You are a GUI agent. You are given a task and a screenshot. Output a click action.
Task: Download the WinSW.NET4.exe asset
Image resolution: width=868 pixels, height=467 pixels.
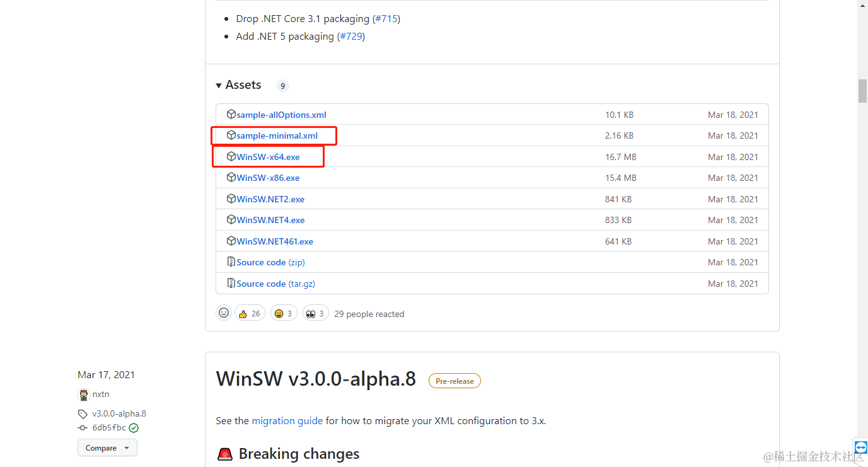(x=270, y=220)
